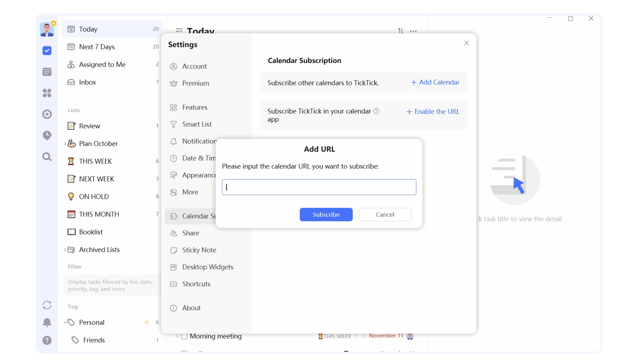Image resolution: width=638 pixels, height=364 pixels.
Task: Open the Search magnifier icon
Action: [x=47, y=157]
